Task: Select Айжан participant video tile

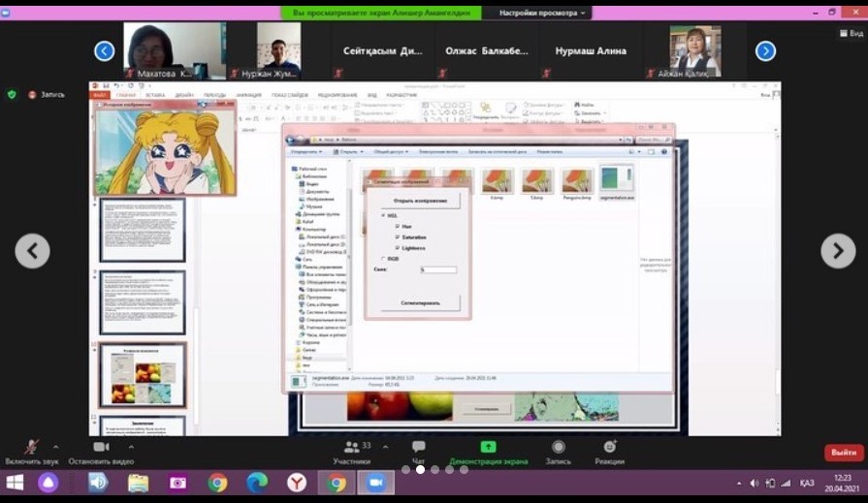Action: [x=694, y=51]
